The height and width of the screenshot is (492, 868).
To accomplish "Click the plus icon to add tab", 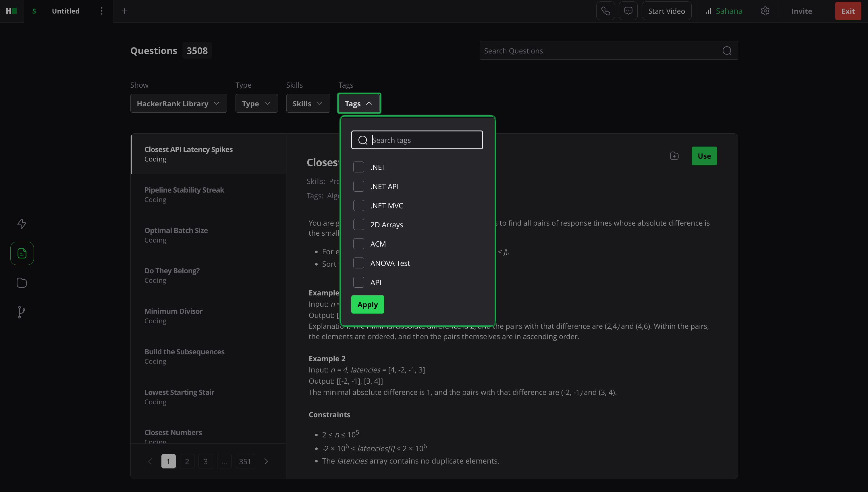I will 125,11.
